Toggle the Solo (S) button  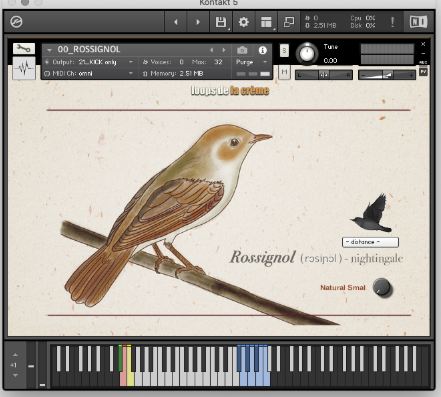tap(284, 51)
